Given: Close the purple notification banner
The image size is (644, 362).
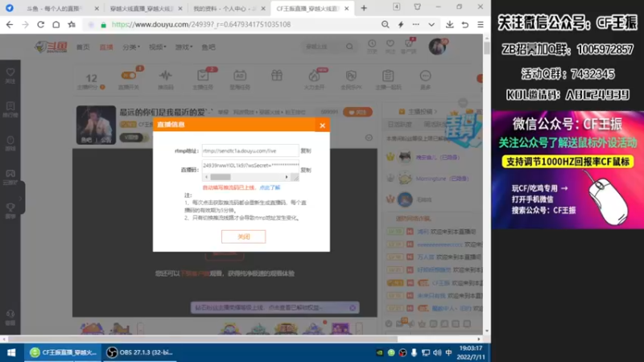Looking at the screenshot, I should [x=353, y=307].
